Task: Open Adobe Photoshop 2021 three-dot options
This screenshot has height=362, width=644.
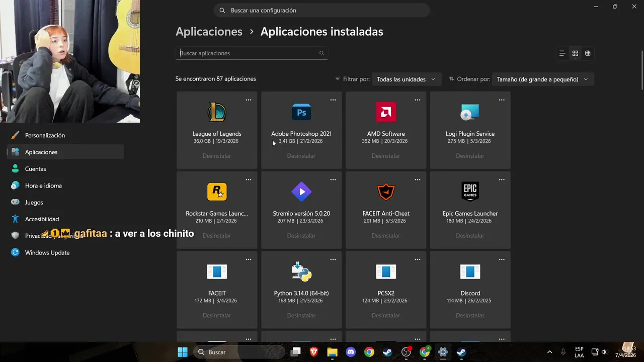Action: click(333, 100)
